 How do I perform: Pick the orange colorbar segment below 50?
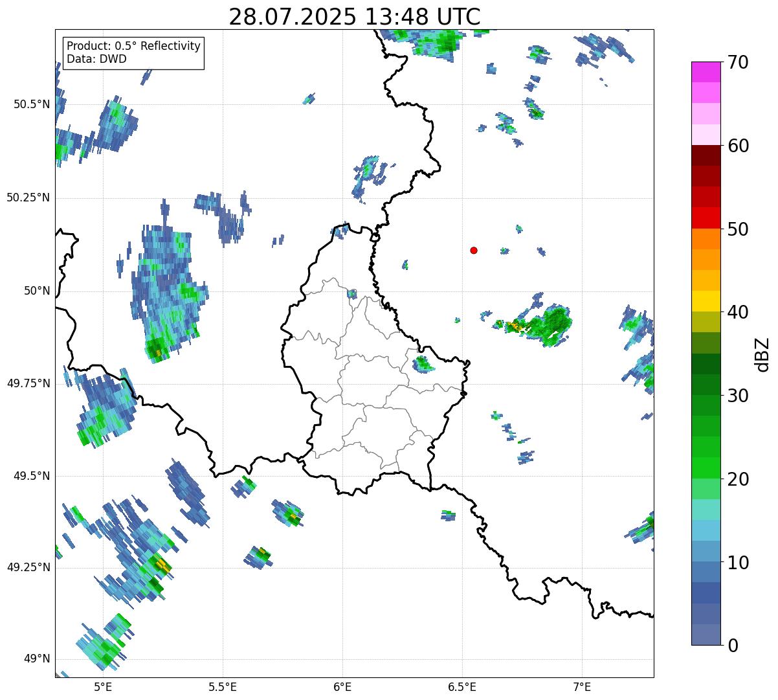[x=706, y=239]
